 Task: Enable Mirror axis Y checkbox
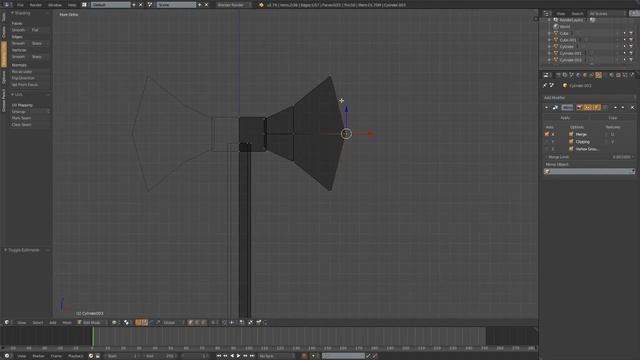(x=547, y=142)
